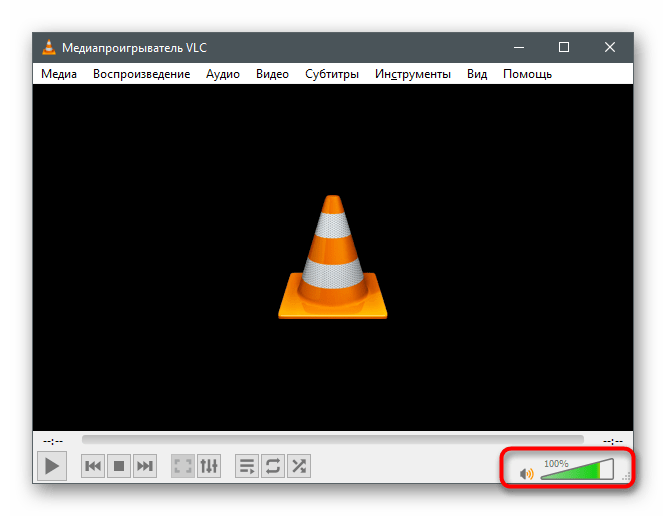Click the VLC cone title bar icon

point(49,47)
